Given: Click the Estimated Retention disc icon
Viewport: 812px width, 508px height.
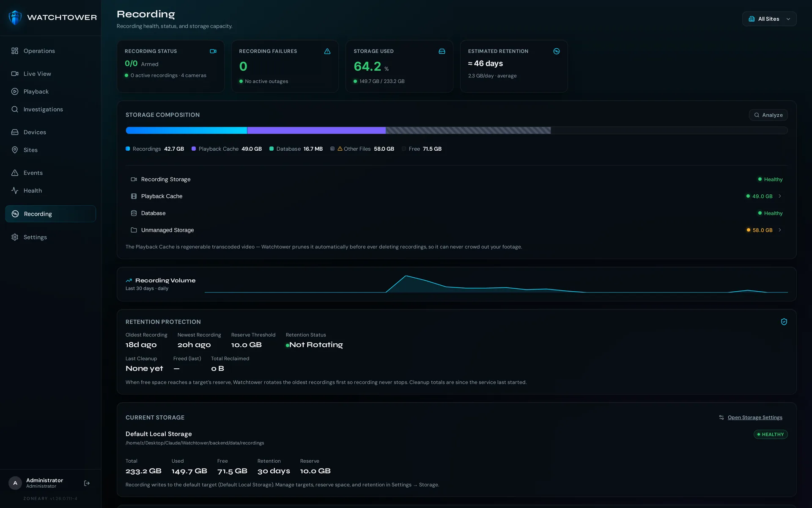Looking at the screenshot, I should coord(557,51).
